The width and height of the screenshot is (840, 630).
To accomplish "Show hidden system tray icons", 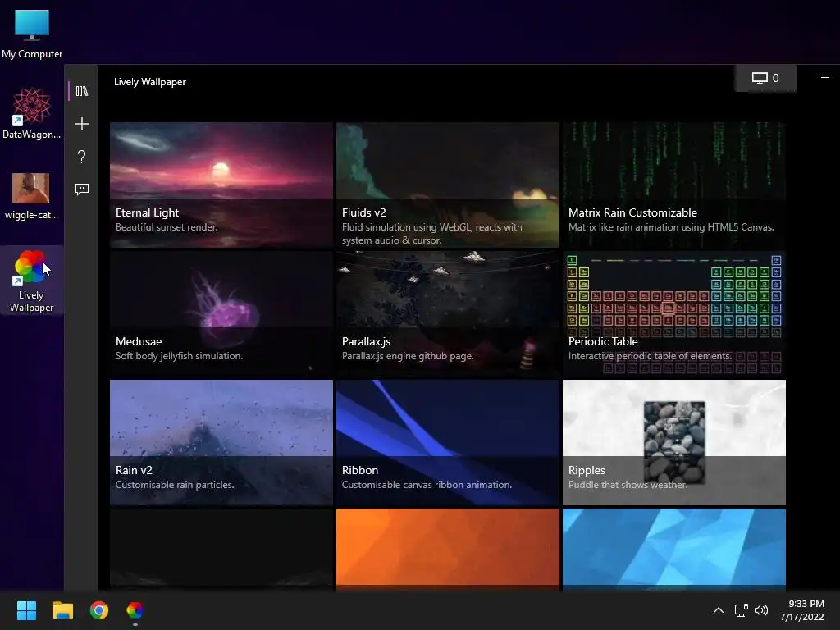I will pyautogui.click(x=719, y=610).
